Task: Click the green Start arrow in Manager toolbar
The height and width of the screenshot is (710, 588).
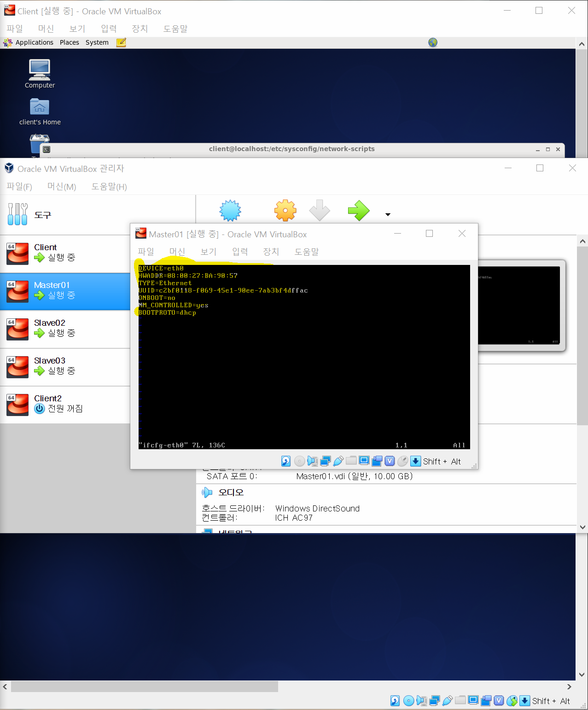Action: tap(359, 211)
